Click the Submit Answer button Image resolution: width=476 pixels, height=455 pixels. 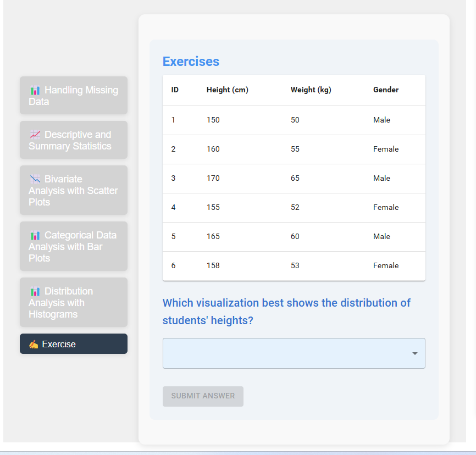203,396
